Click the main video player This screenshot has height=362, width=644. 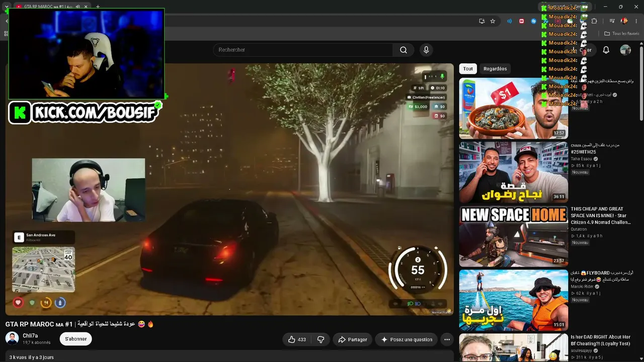229,189
